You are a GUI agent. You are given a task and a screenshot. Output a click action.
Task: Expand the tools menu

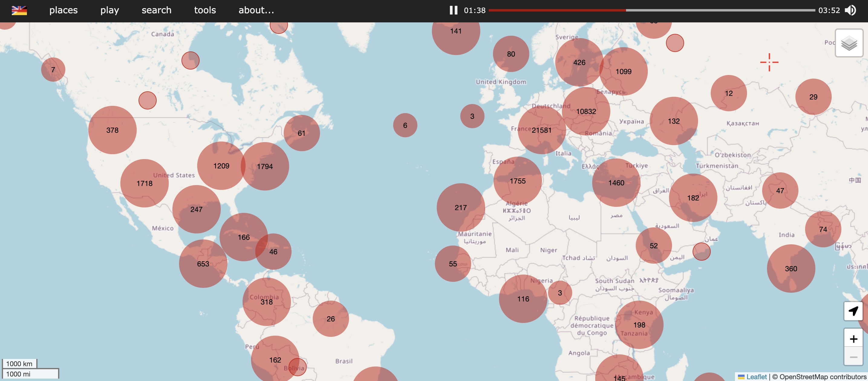point(205,11)
